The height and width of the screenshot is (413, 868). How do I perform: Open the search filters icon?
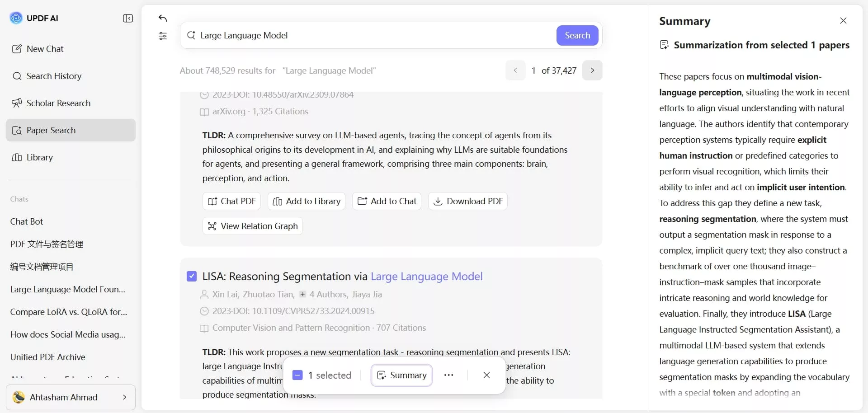pos(163,36)
